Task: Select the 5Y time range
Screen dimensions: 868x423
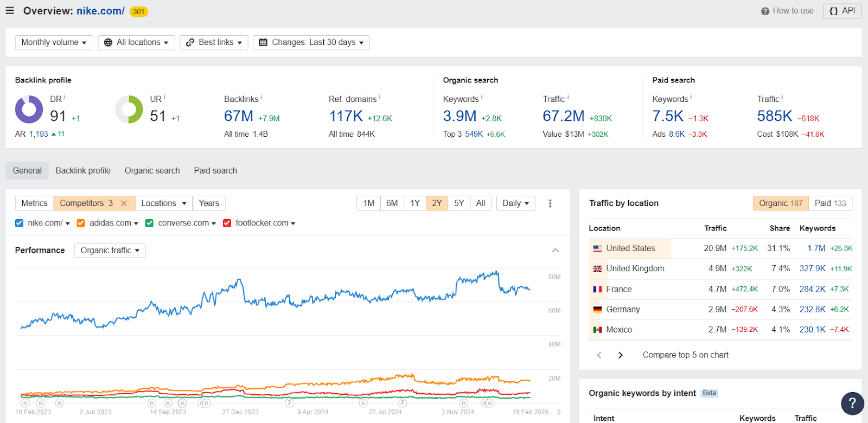Action: [x=459, y=203]
